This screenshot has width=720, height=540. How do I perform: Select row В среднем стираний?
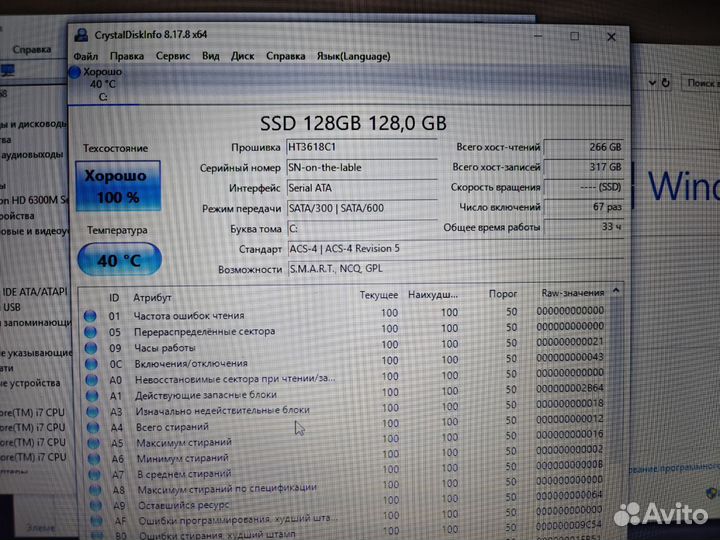[344, 471]
